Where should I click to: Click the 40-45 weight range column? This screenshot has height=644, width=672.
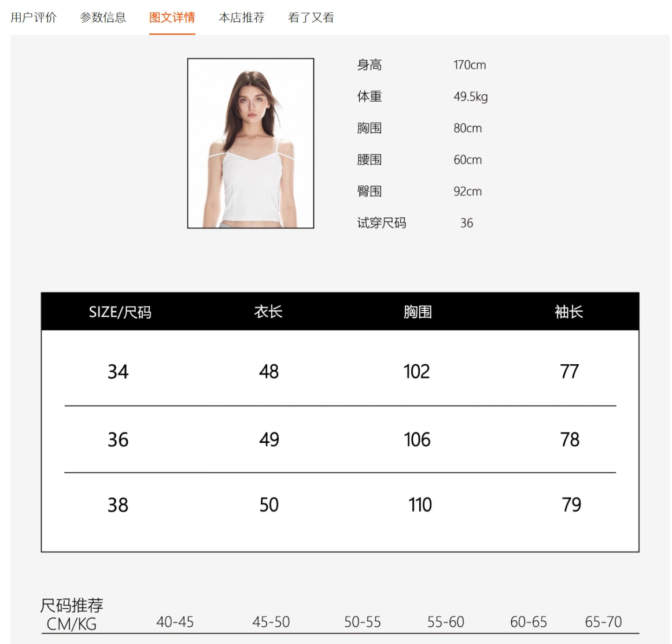(175, 622)
